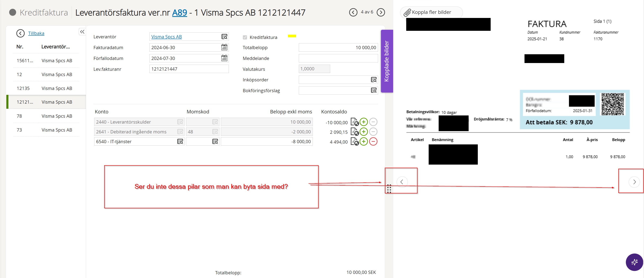
Task: Click the Totalbelopp field 10 000,00
Action: tap(338, 48)
